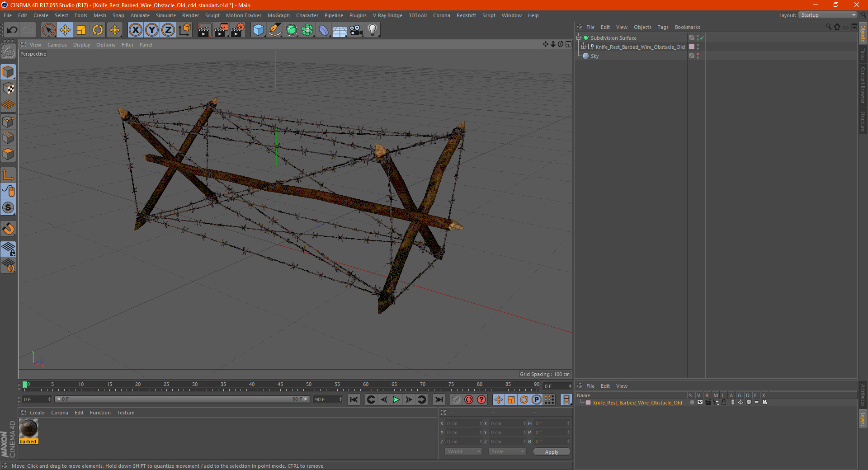Switch to Polygons mode

click(x=8, y=154)
